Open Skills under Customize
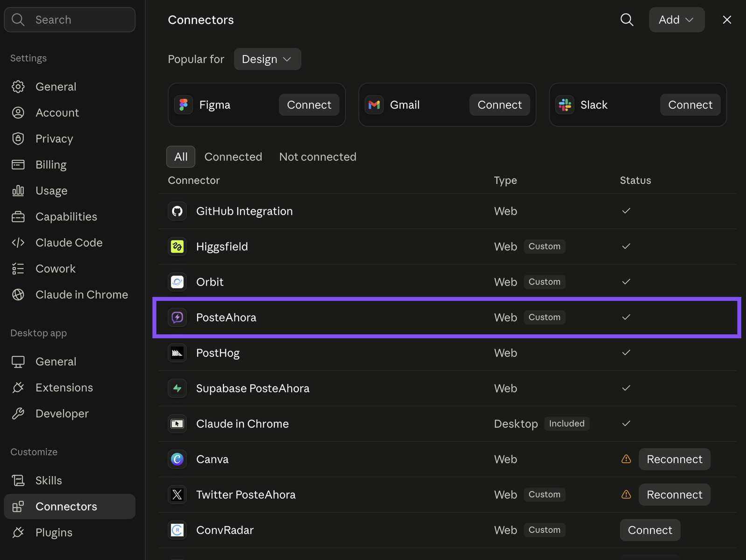The width and height of the screenshot is (746, 560). click(x=69, y=481)
